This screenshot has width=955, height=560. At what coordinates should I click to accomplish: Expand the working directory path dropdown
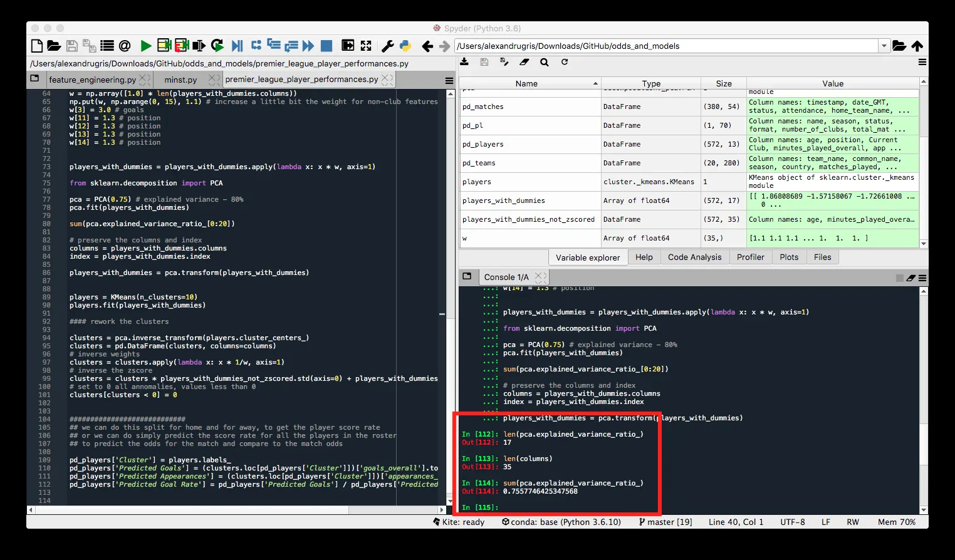(884, 46)
